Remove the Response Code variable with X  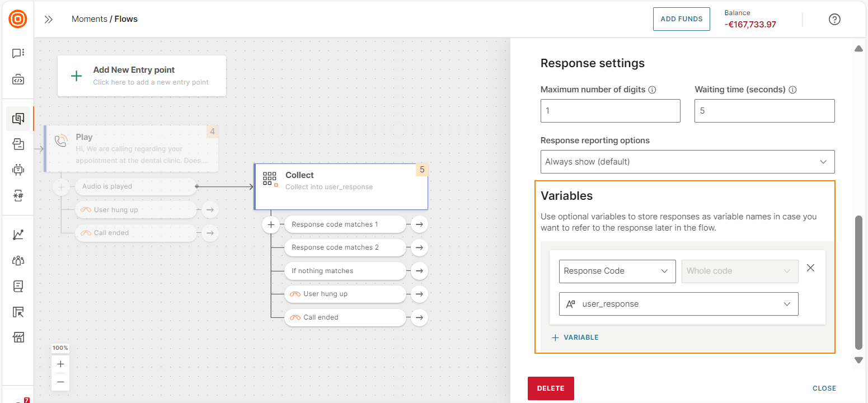coord(810,268)
